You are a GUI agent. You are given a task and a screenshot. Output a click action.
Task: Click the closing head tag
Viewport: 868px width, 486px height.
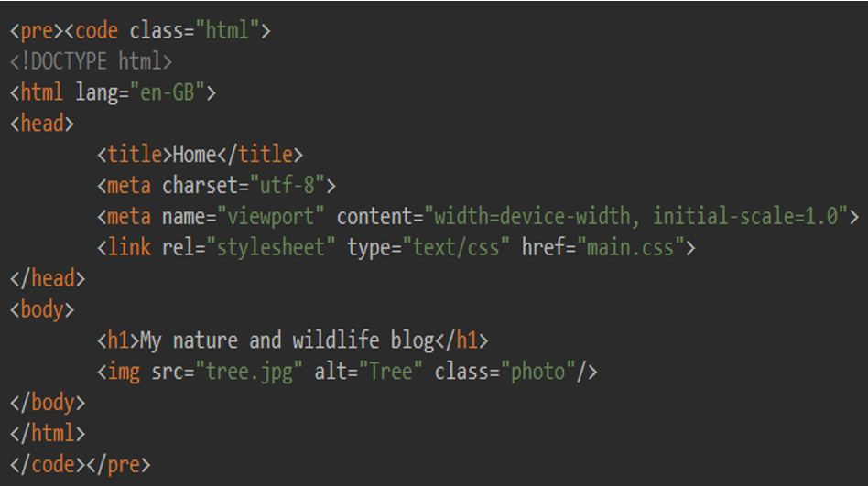[x=48, y=278]
